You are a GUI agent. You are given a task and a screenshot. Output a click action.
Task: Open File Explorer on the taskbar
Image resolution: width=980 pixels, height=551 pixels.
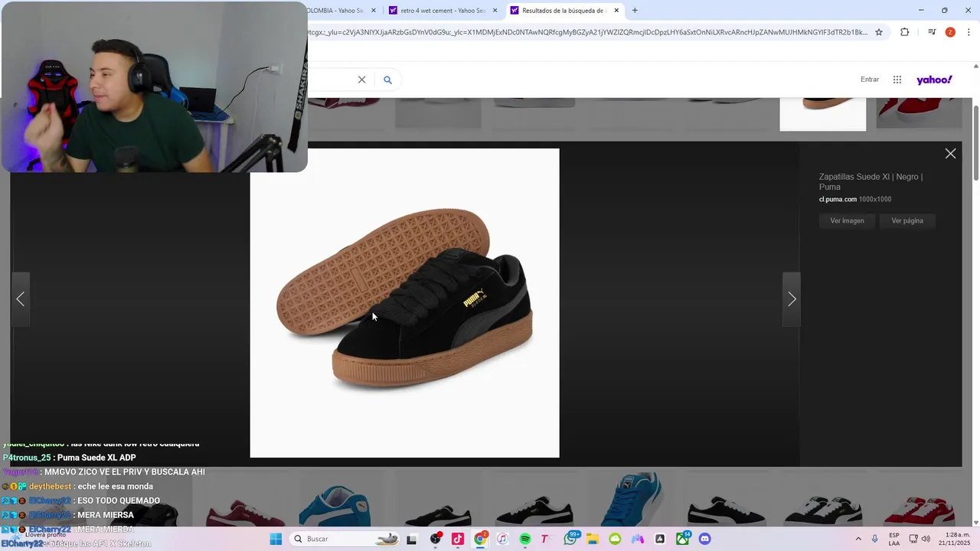tap(593, 539)
